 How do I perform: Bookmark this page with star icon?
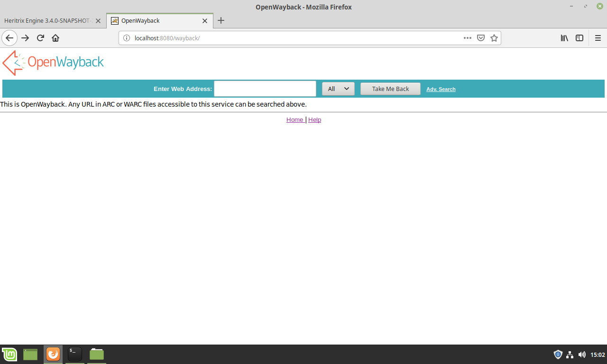[x=494, y=38]
